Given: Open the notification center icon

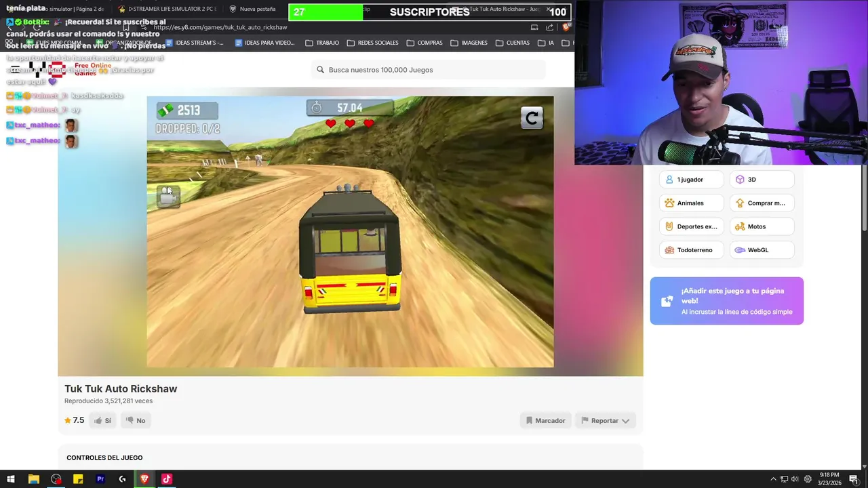Looking at the screenshot, I should 854,479.
